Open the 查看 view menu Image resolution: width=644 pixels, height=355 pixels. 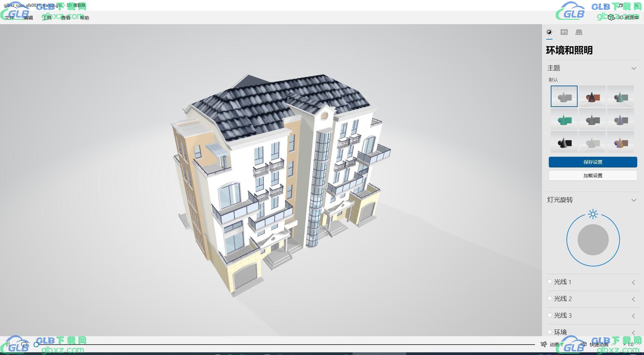(x=66, y=17)
